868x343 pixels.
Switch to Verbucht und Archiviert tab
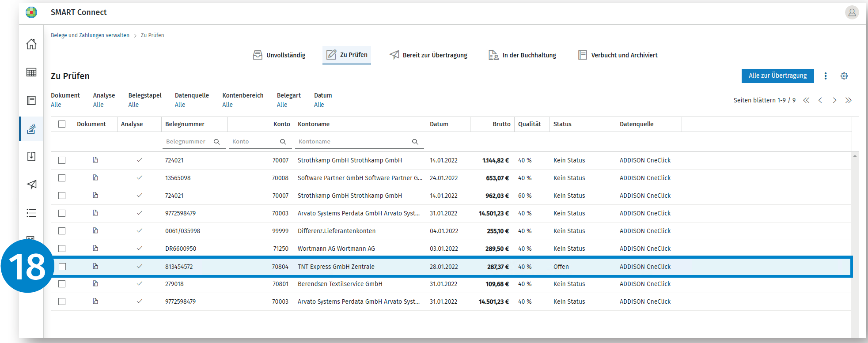pyautogui.click(x=618, y=55)
